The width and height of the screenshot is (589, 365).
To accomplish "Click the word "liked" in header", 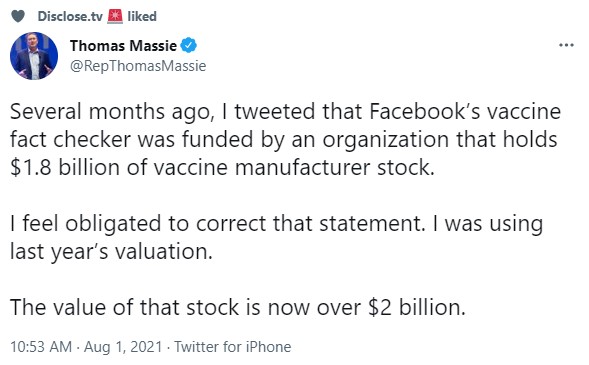I will point(142,16).
